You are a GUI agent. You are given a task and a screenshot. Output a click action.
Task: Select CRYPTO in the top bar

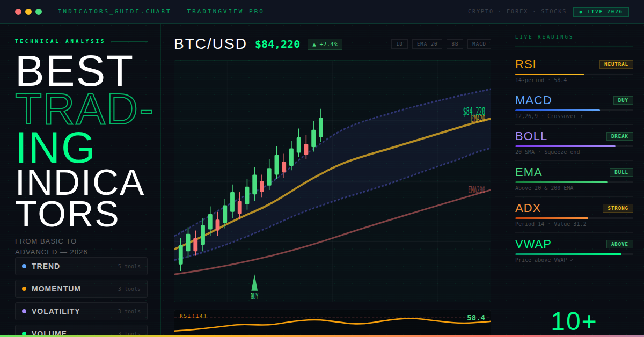click(480, 11)
